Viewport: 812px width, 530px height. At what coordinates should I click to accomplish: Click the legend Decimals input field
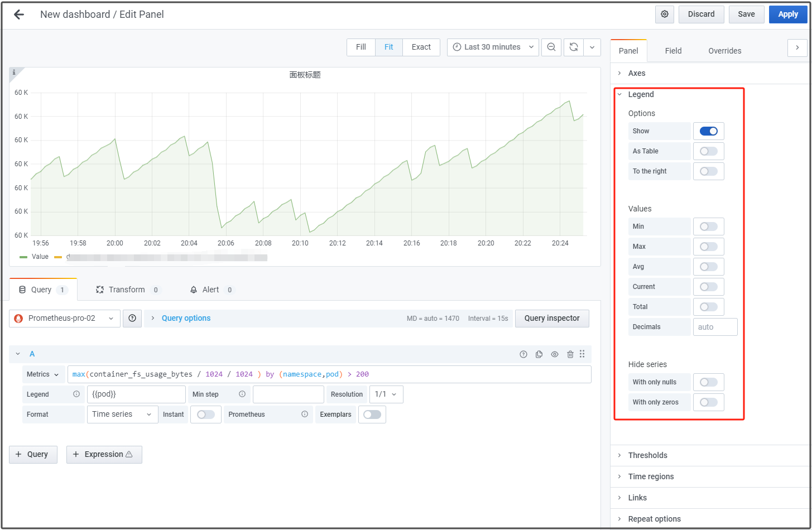[715, 327]
